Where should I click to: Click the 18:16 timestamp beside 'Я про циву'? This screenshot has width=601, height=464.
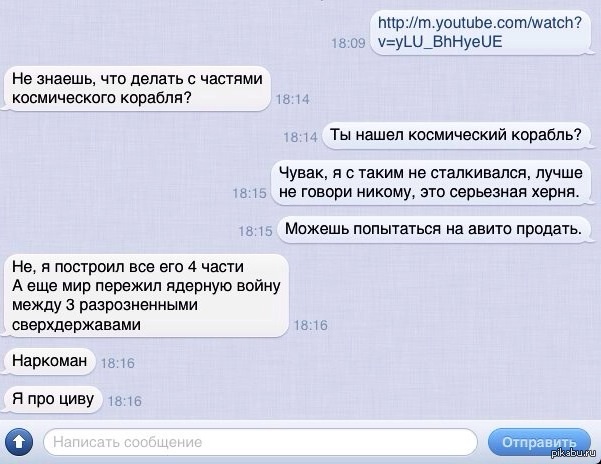(x=125, y=401)
